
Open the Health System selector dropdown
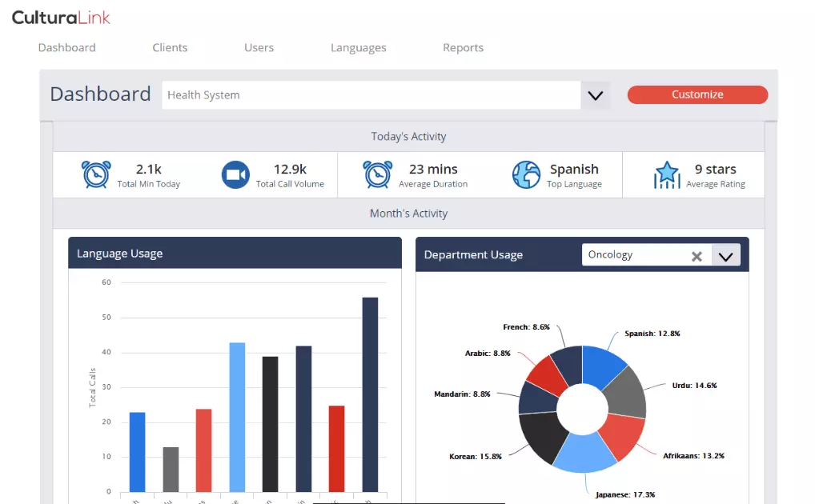[x=596, y=94]
